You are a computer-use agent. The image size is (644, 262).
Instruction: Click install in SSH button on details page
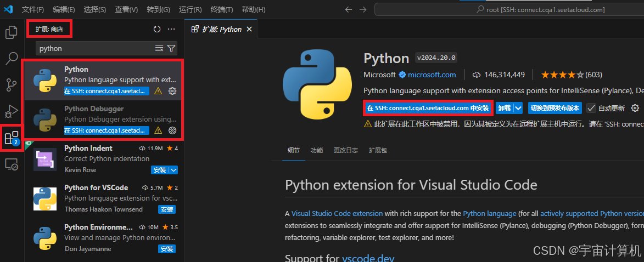coord(428,108)
